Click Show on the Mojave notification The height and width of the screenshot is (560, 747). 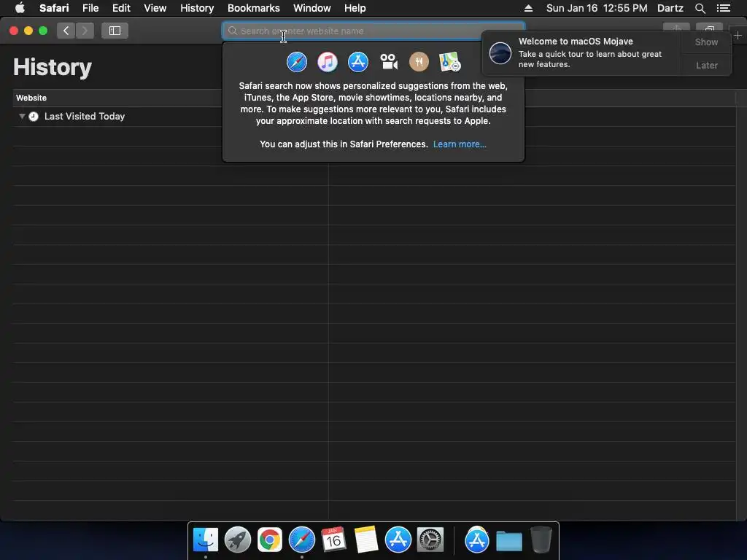pyautogui.click(x=706, y=42)
